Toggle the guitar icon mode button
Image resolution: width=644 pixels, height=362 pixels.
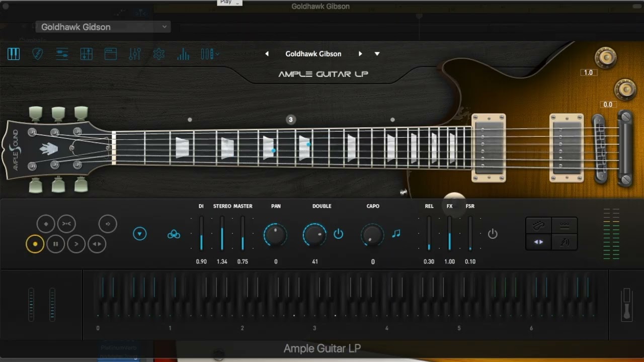[538, 225]
